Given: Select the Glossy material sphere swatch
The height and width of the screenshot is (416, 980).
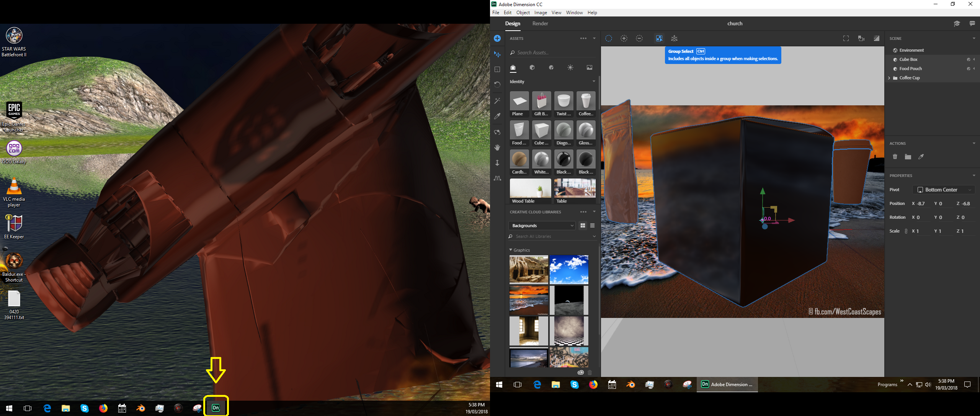Looking at the screenshot, I should coord(586,133).
